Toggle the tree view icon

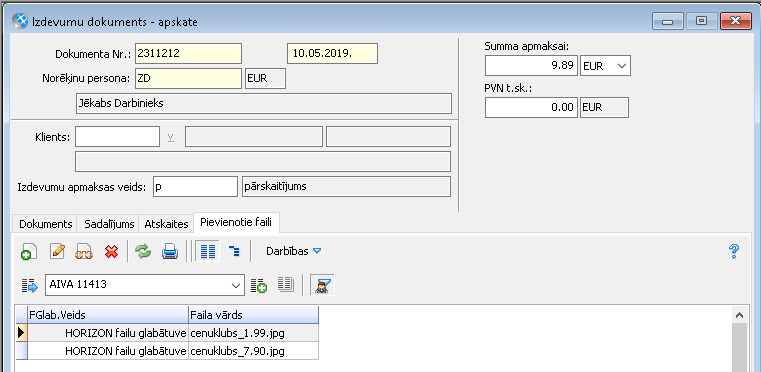pos(234,251)
